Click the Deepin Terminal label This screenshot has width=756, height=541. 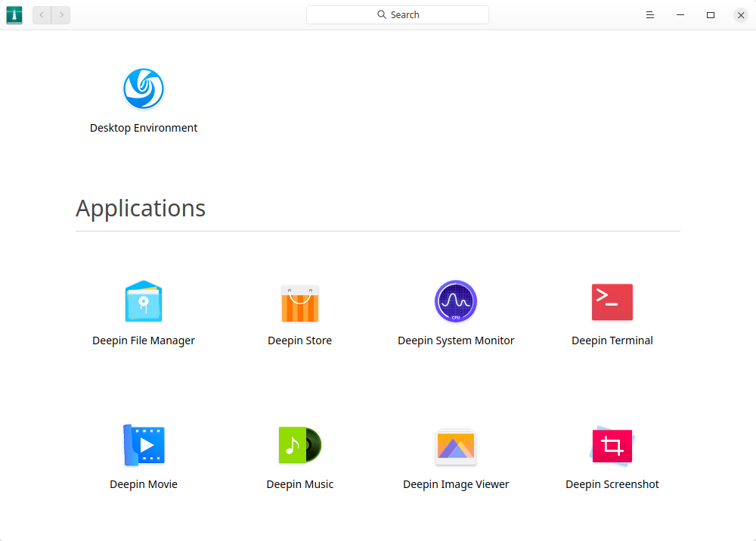[x=612, y=340]
